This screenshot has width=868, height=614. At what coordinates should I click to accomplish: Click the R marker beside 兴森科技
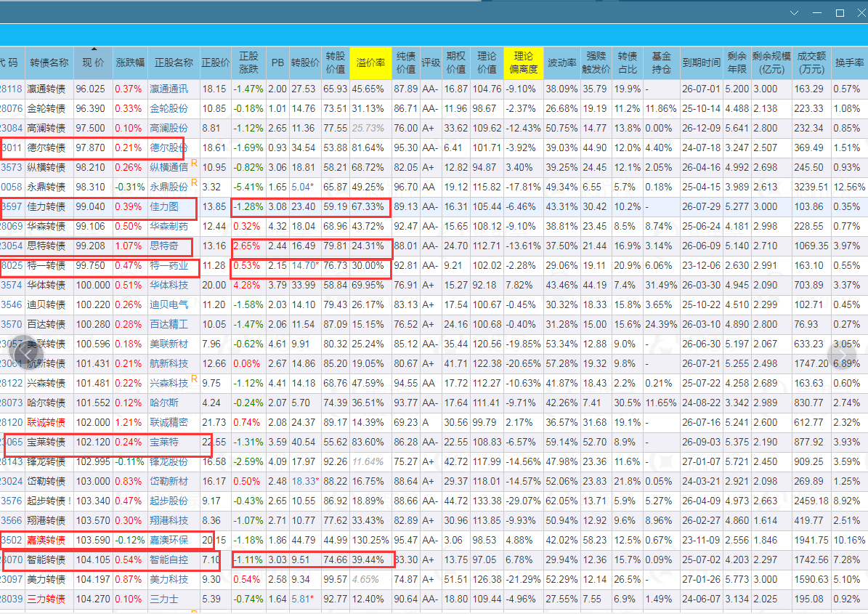tap(194, 379)
